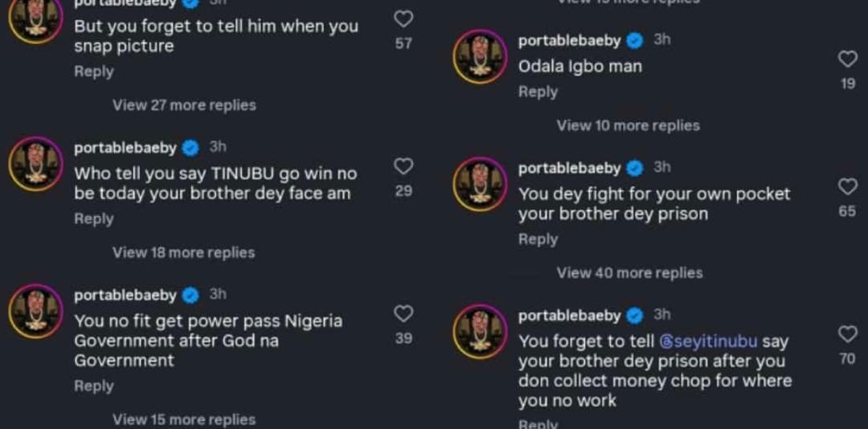Like the "Odala Igbo man" comment

click(848, 59)
